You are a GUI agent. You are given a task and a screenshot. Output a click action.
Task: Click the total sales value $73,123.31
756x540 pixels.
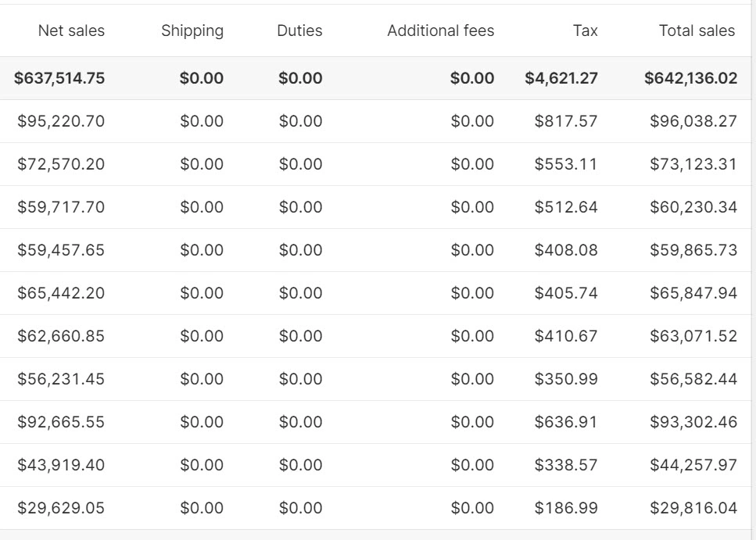(x=693, y=164)
